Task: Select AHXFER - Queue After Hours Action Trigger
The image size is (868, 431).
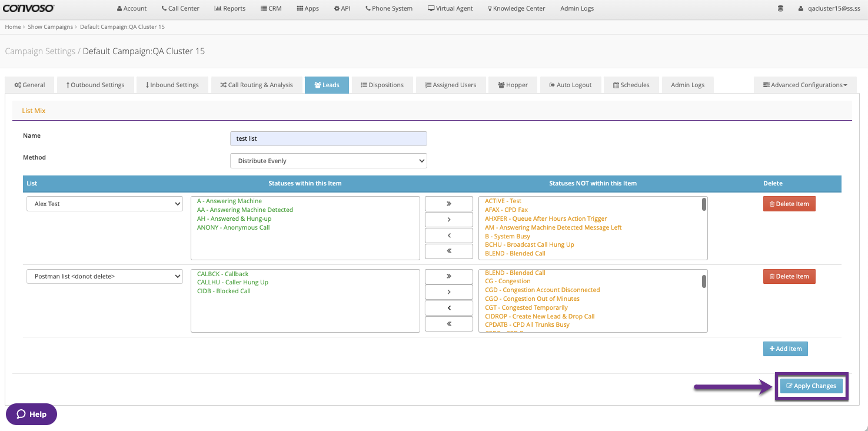Action: click(x=546, y=218)
